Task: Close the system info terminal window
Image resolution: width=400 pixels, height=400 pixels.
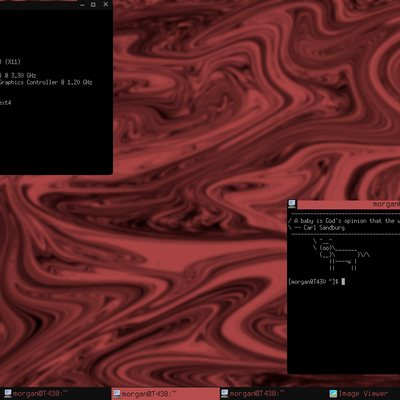Action: click(x=106, y=4)
